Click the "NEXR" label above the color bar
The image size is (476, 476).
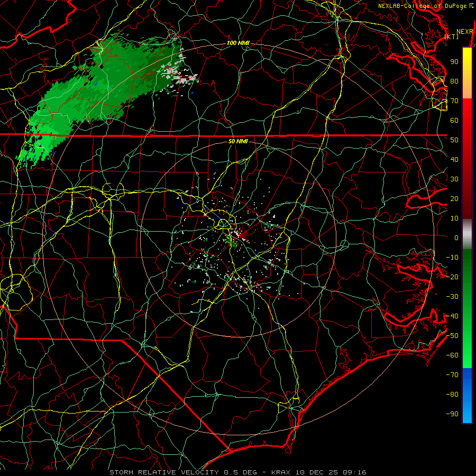[465, 32]
